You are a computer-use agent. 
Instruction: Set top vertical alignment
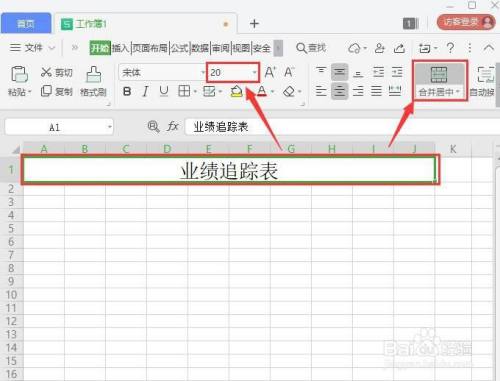pos(321,71)
